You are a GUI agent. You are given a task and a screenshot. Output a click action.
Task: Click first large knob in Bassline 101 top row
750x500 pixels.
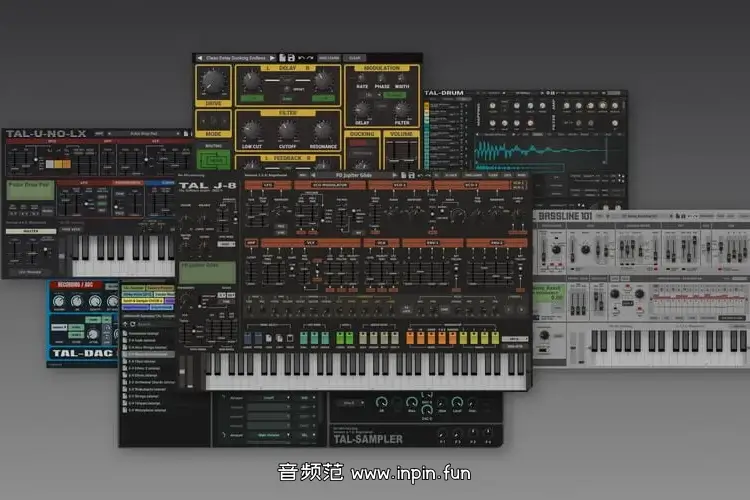555,250
